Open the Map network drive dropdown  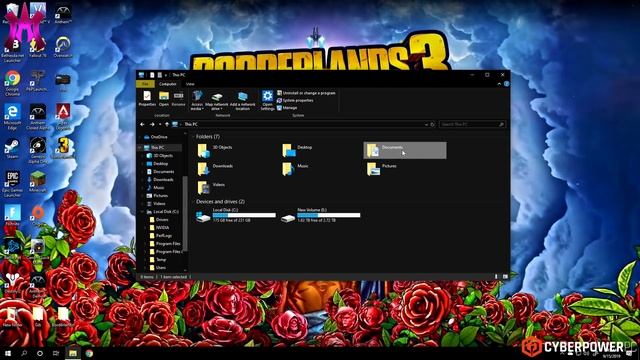pos(217,100)
